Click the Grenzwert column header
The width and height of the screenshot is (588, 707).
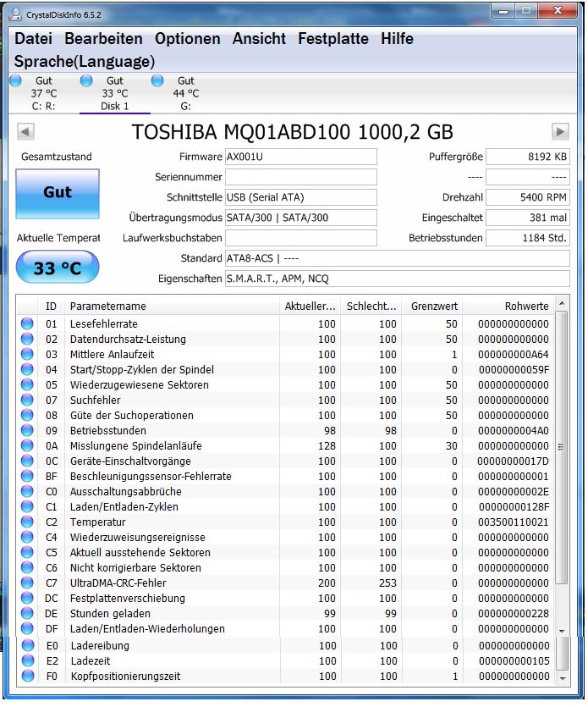tap(432, 307)
